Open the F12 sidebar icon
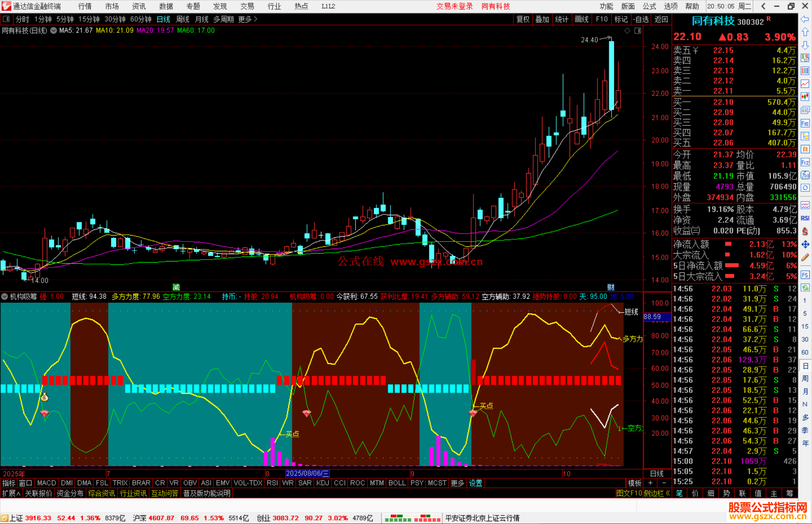 click(805, 162)
